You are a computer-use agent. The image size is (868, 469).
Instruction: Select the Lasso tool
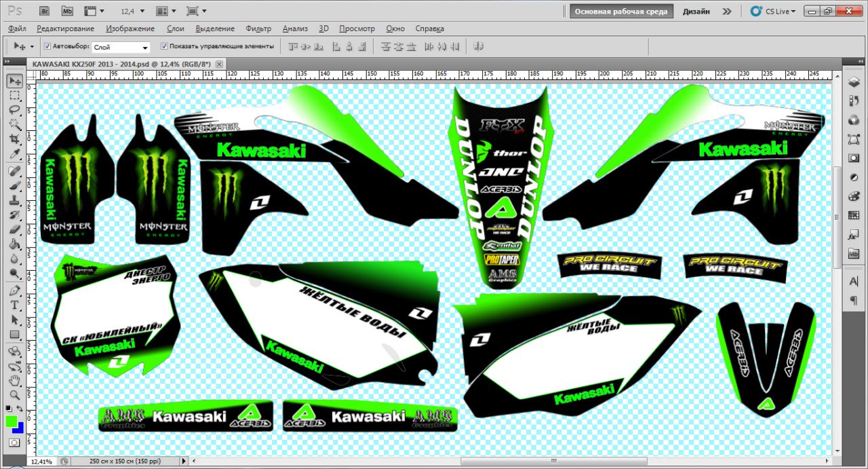(14, 110)
